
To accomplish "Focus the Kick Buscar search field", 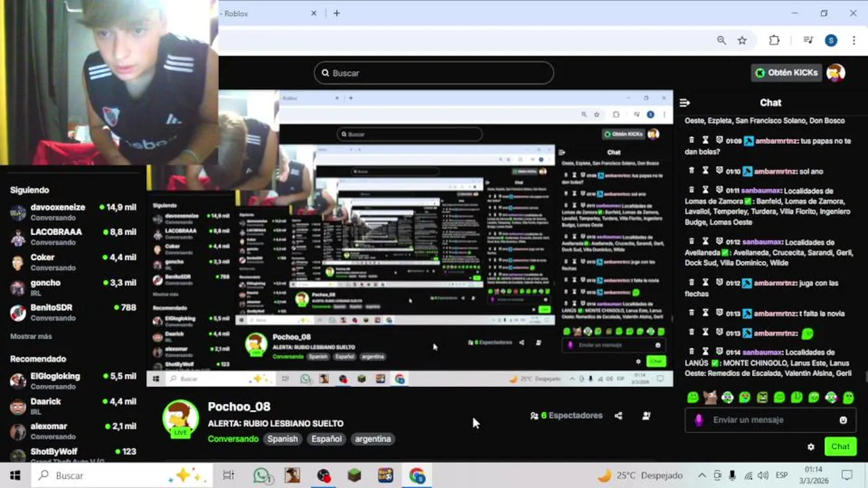I will 434,73.
